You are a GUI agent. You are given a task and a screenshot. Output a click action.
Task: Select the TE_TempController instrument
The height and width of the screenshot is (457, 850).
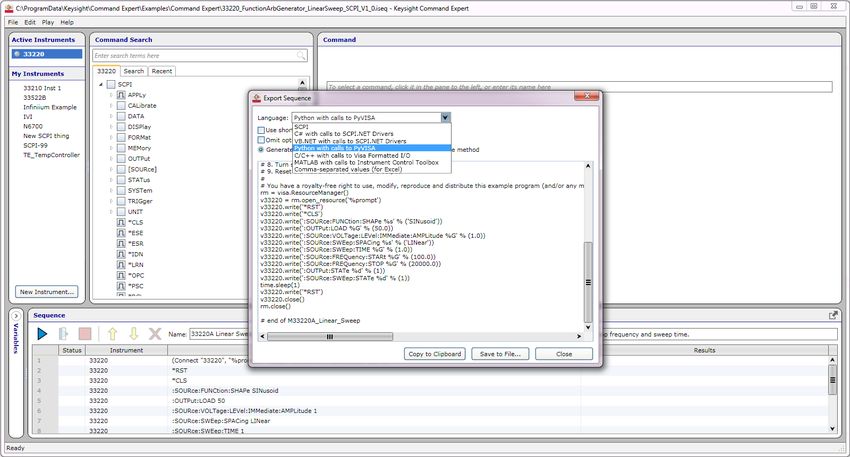pos(51,155)
